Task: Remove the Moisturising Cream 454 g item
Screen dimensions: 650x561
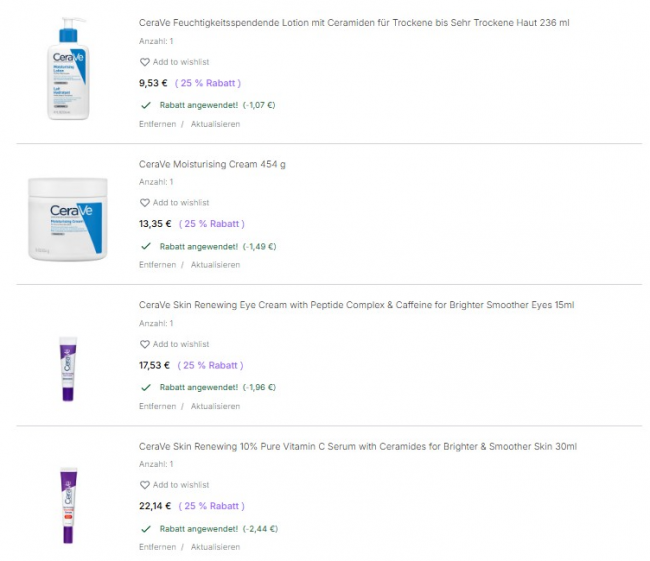Action: click(x=157, y=265)
